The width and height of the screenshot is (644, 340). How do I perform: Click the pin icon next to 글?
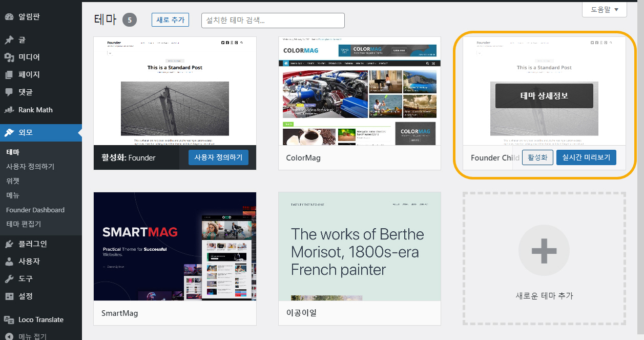click(9, 40)
